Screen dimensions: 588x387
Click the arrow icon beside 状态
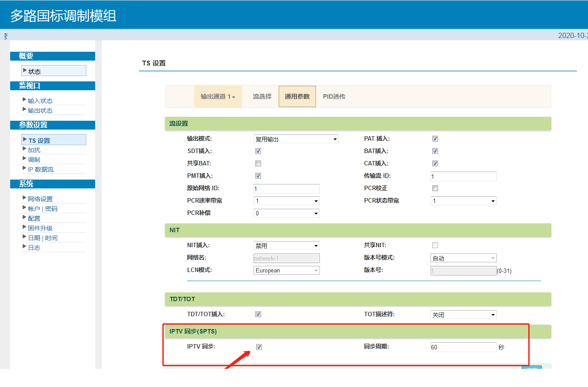[x=25, y=71]
